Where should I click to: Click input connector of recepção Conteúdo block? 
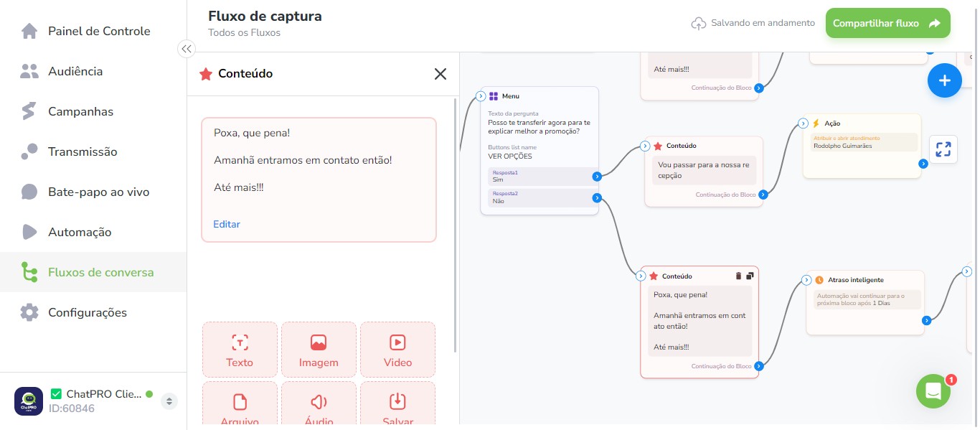coord(645,146)
